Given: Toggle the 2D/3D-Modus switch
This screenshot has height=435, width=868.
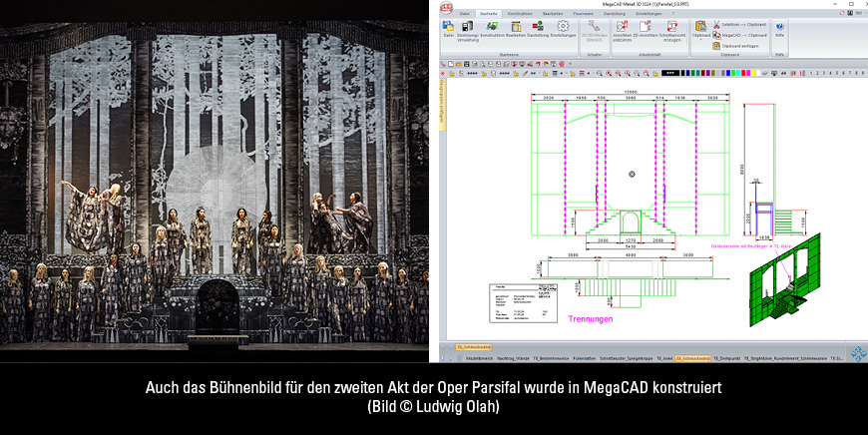Looking at the screenshot, I should click(595, 29).
